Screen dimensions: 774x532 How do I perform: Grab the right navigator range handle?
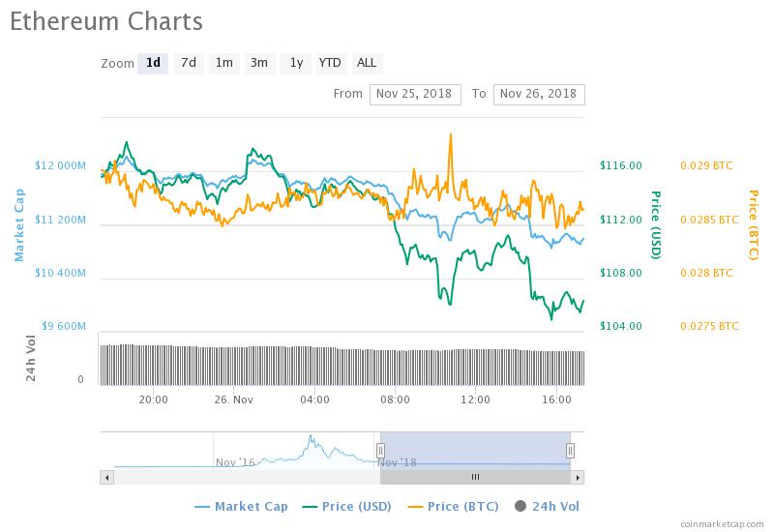[x=570, y=451]
